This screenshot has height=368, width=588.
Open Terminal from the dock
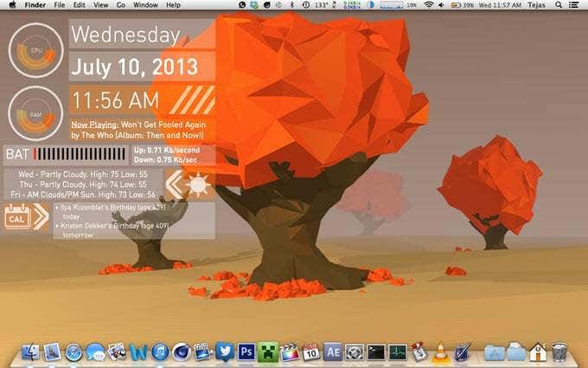[x=376, y=352]
